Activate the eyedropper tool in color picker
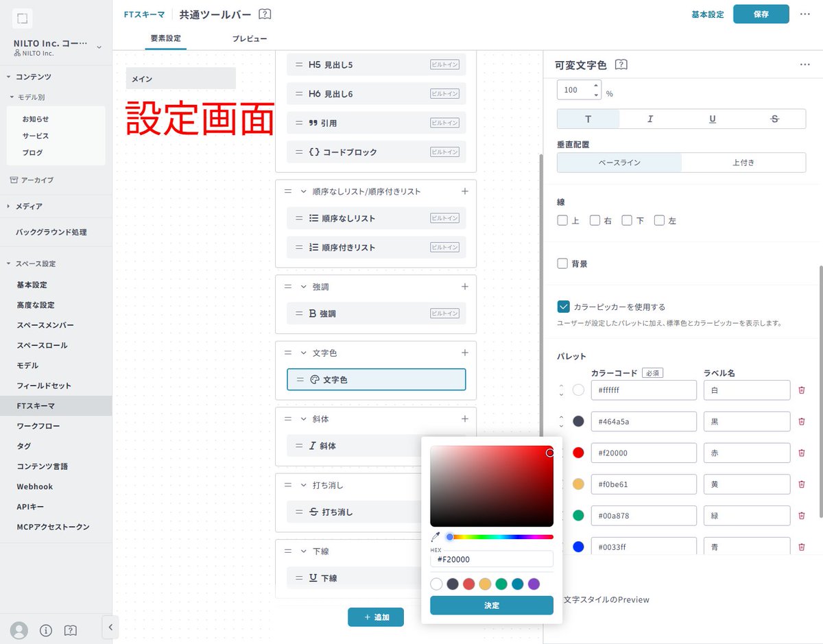The image size is (823, 644). tap(435, 537)
